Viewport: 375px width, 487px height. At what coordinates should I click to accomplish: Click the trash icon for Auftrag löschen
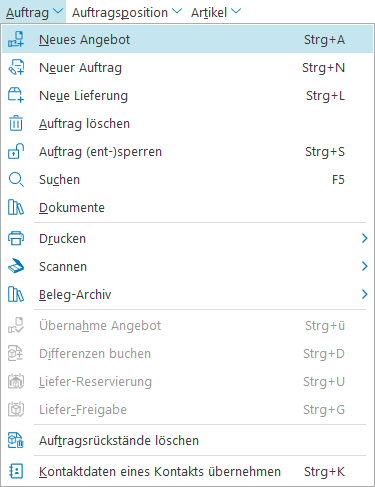point(16,123)
